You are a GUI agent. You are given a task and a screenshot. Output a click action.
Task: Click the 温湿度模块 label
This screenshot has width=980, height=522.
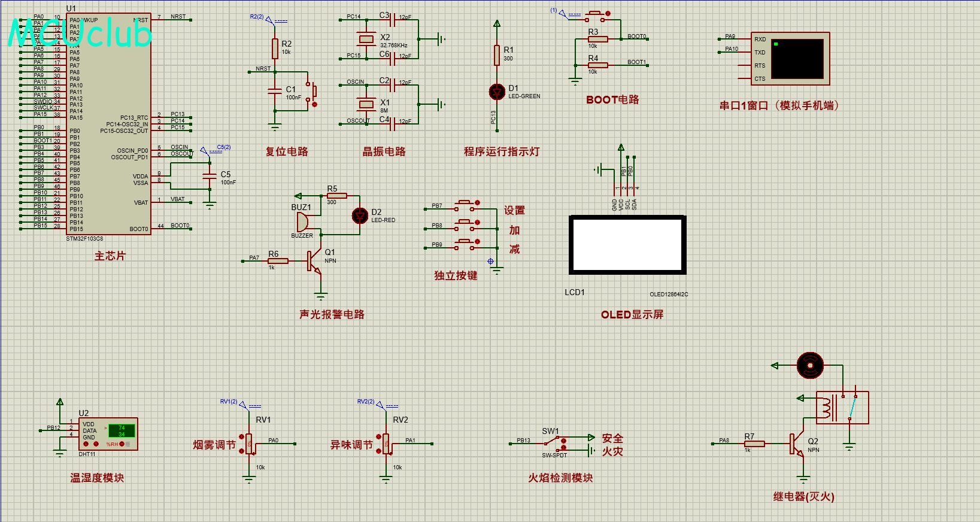tap(97, 478)
